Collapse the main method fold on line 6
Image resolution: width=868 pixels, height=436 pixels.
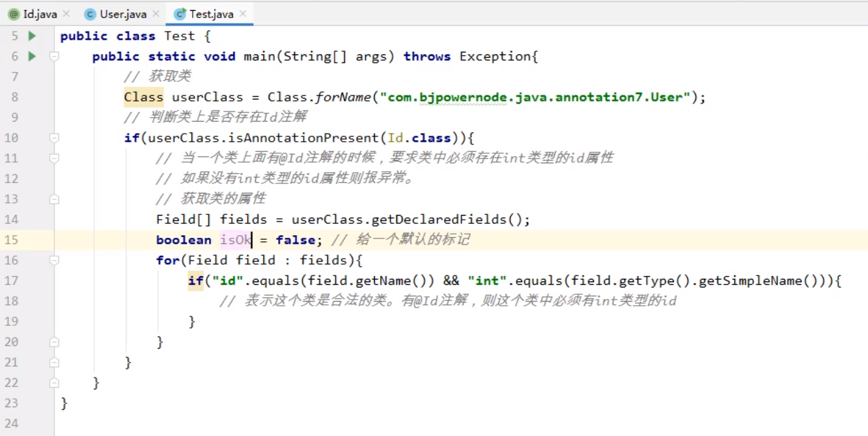54,56
